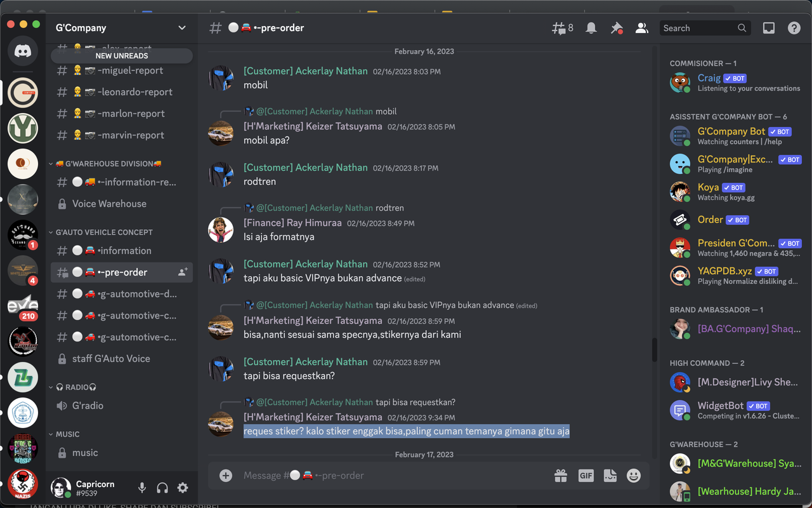Viewport: 812px width, 508px height.
Task: Click plus attach button in message box
Action: pos(226,476)
